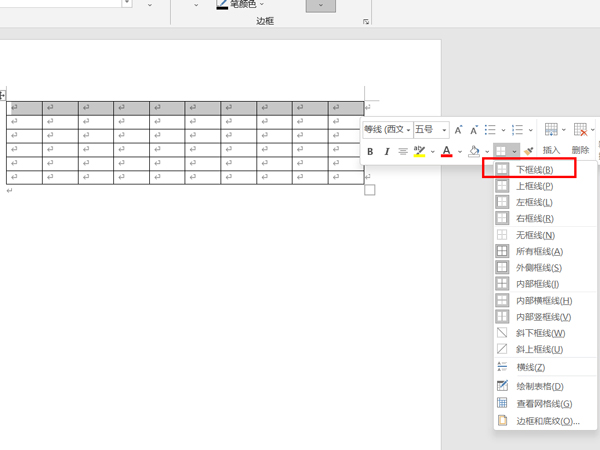
Task: Toggle bold in mini toolbar
Action: (370, 152)
